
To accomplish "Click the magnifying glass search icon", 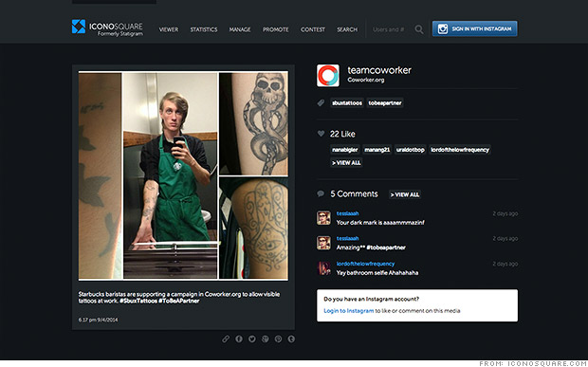I will [419, 29].
